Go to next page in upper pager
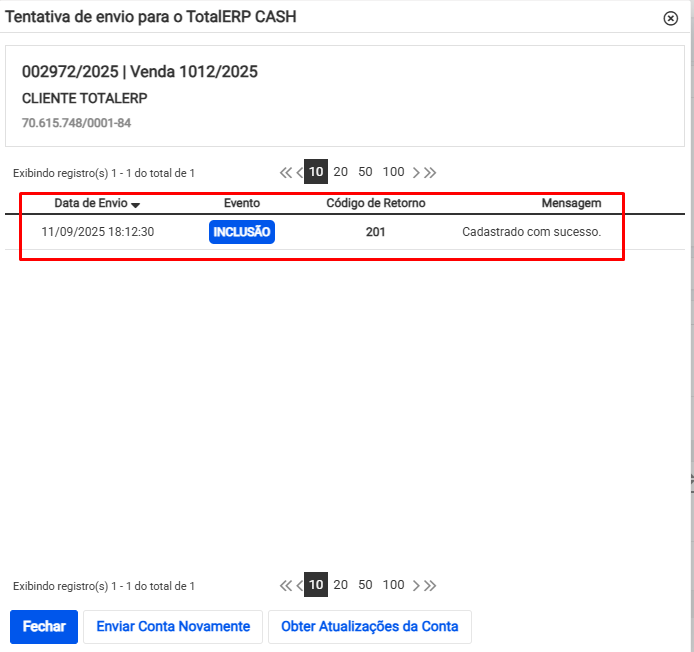The height and width of the screenshot is (652, 694). tap(417, 172)
